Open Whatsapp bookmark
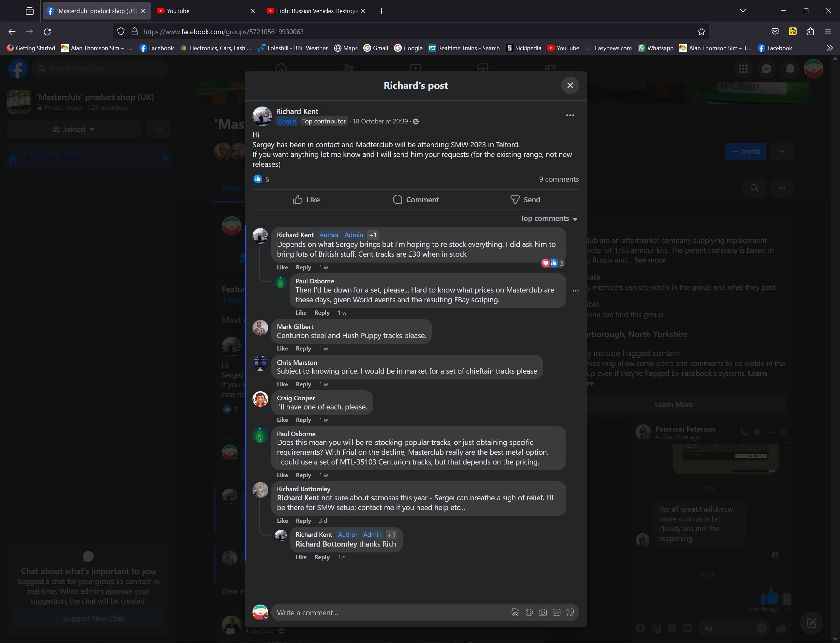Image resolution: width=840 pixels, height=643 pixels. [x=656, y=48]
